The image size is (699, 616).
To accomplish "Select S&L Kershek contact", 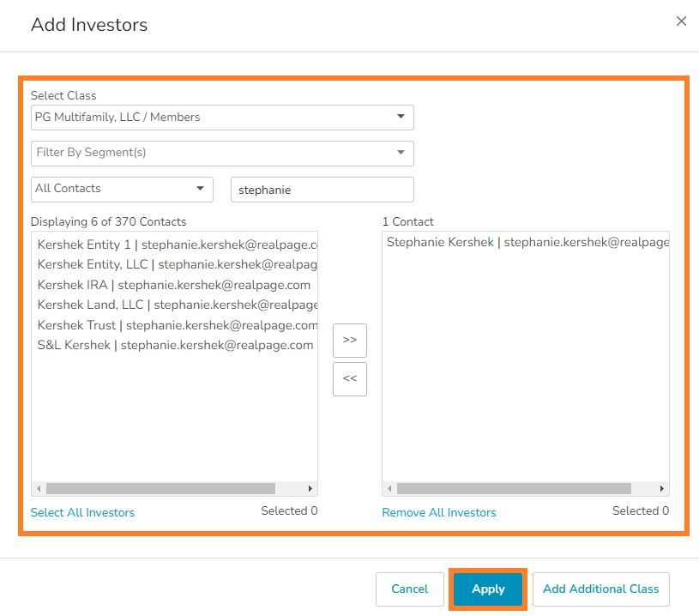I will [175, 345].
